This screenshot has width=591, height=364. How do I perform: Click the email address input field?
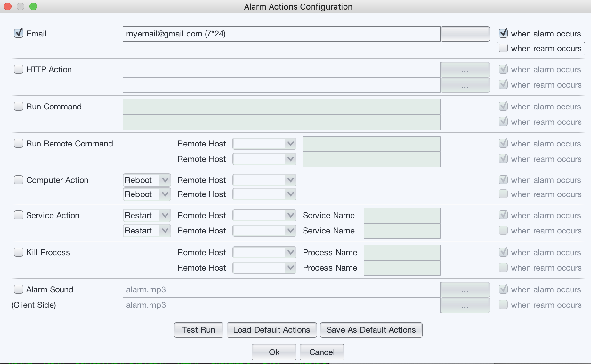[x=281, y=34]
